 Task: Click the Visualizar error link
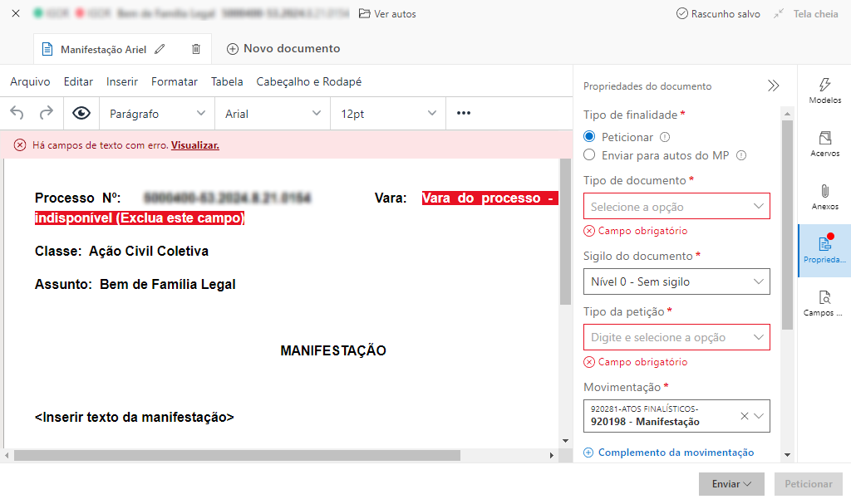tap(195, 145)
